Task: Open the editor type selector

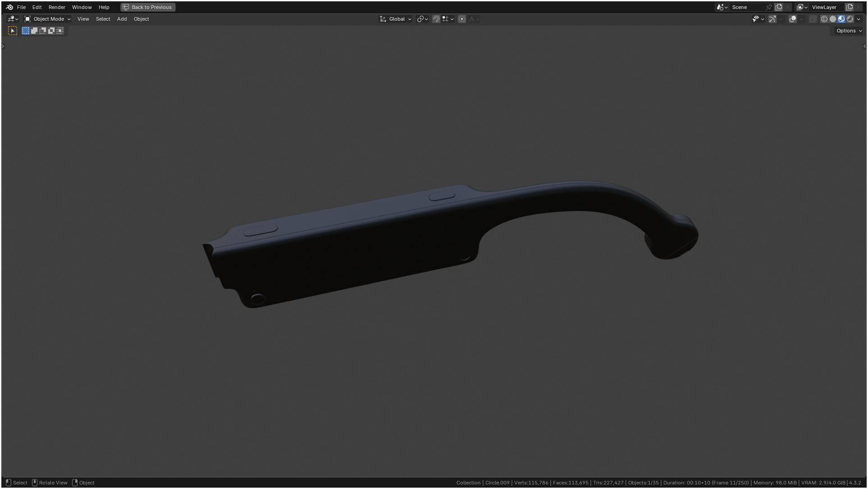Action: [x=13, y=19]
